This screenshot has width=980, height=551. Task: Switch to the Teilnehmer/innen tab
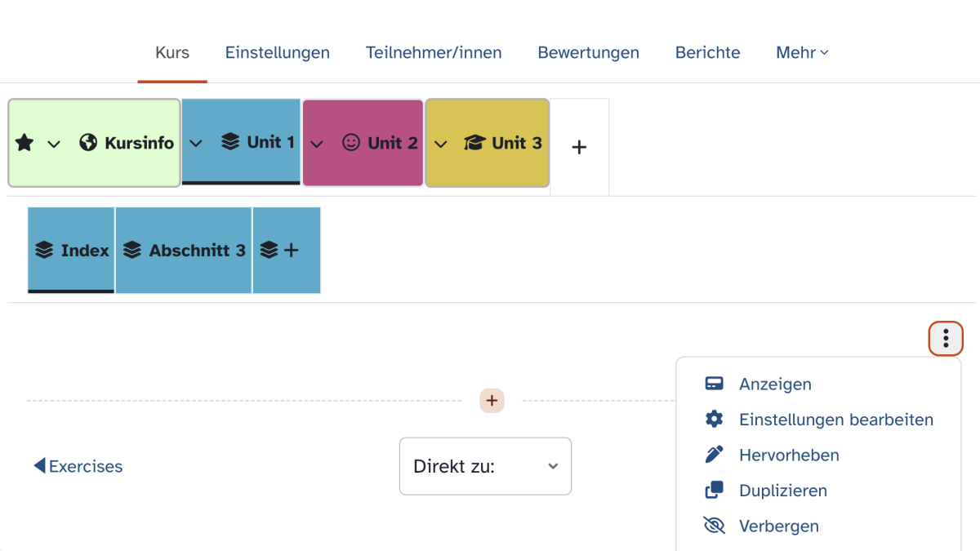pos(434,53)
